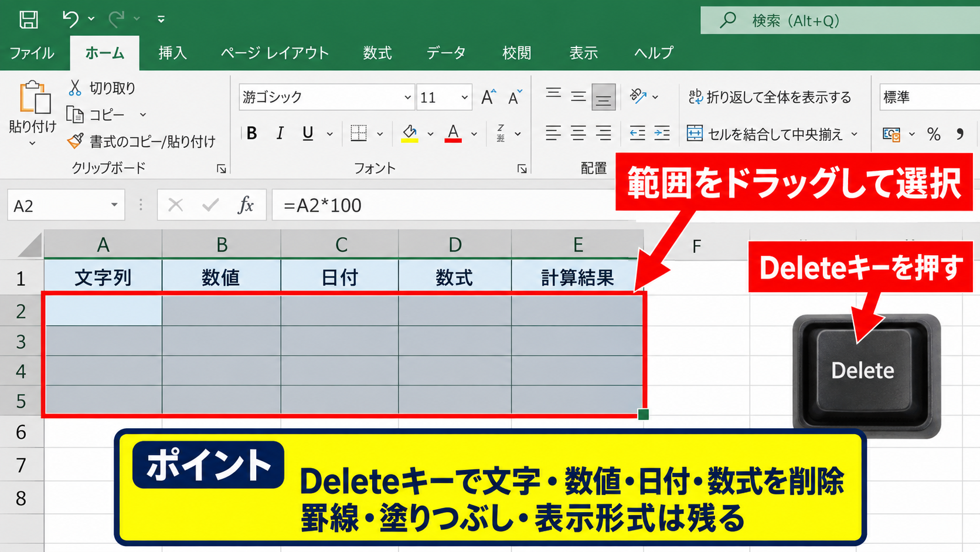This screenshot has height=552, width=980.
Task: Switch to the データ tab
Action: tap(446, 53)
